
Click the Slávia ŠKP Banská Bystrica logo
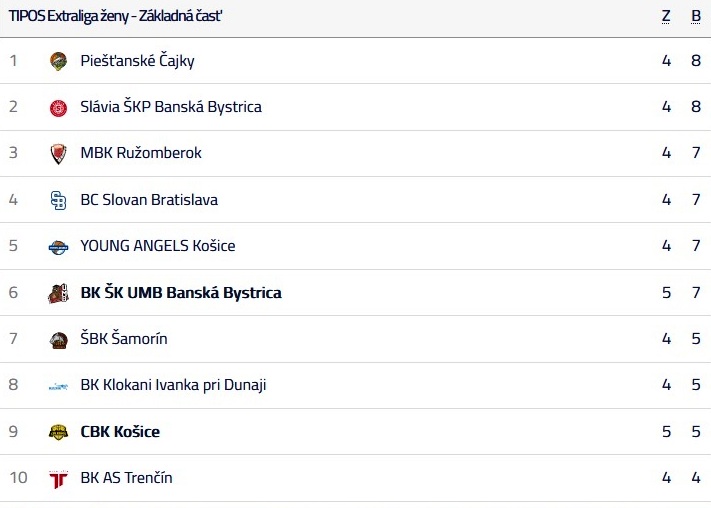pos(58,107)
